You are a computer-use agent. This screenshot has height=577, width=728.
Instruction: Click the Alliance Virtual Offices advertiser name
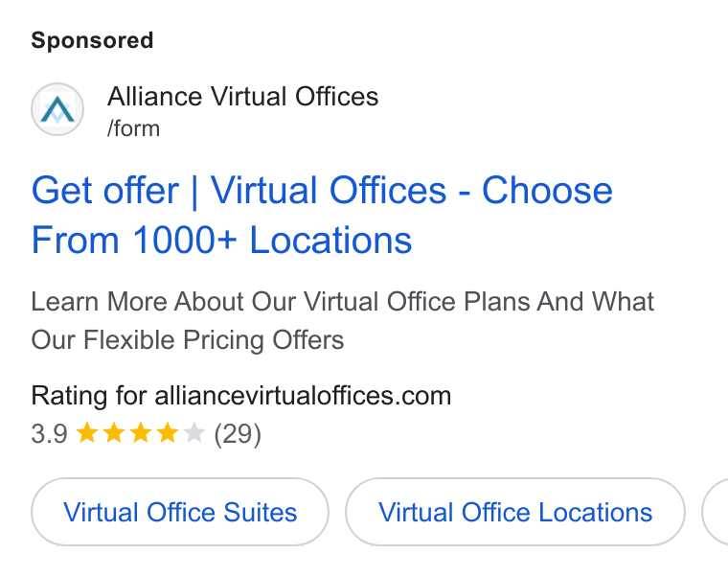(x=242, y=97)
